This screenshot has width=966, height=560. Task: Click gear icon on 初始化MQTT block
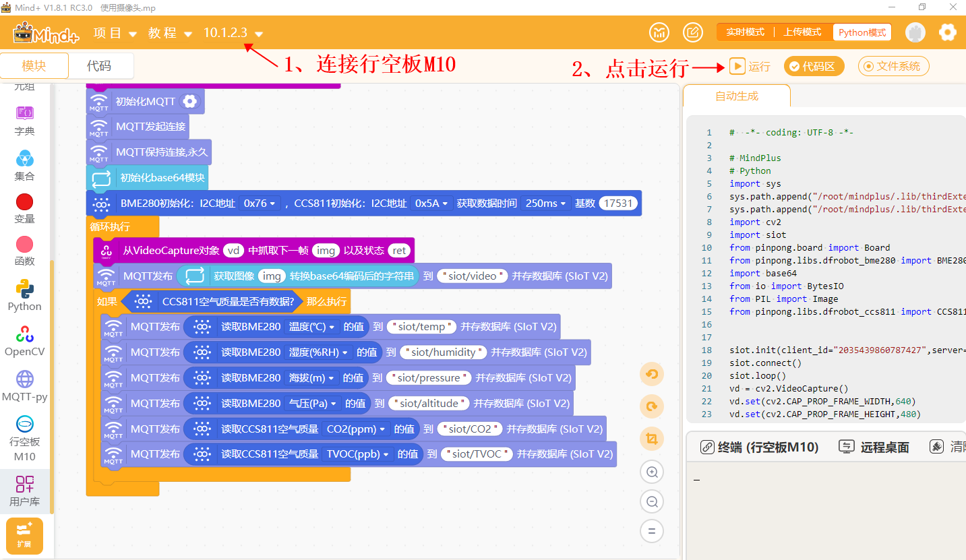[x=190, y=101]
